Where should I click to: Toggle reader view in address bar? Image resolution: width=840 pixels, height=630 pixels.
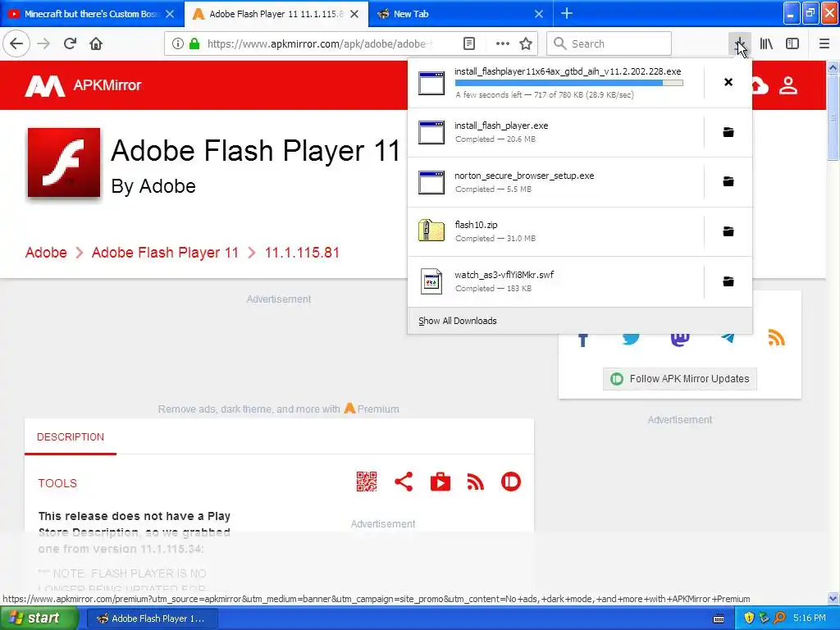(x=469, y=43)
